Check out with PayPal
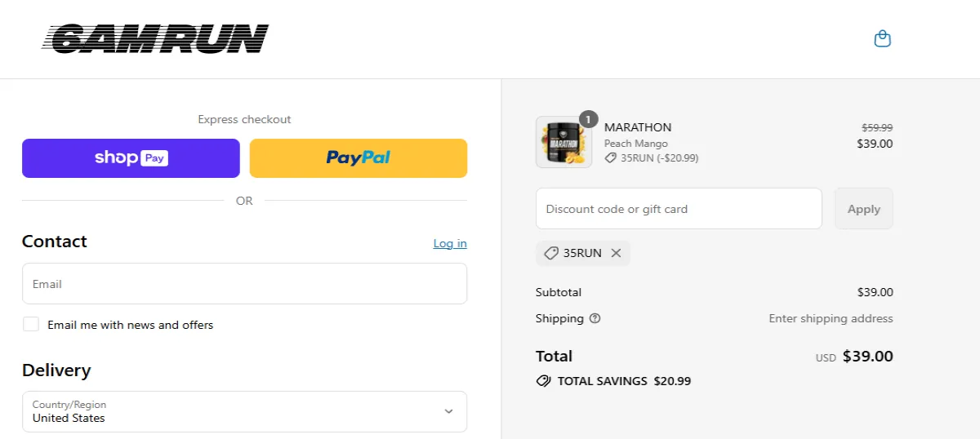980x439 pixels. [359, 158]
